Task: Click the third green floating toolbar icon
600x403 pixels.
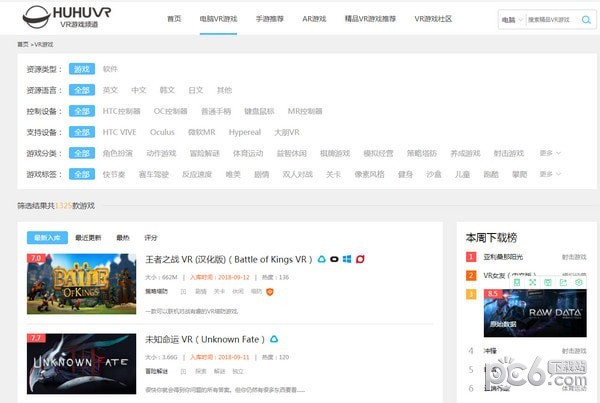Action: (548, 282)
